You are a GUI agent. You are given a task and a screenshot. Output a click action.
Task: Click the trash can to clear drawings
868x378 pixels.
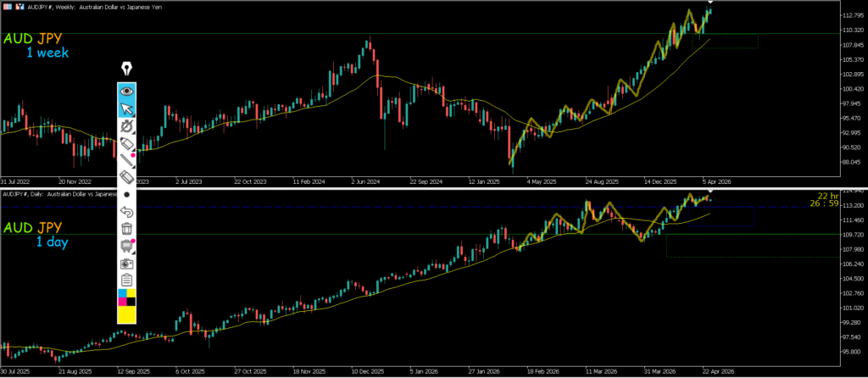point(127,229)
